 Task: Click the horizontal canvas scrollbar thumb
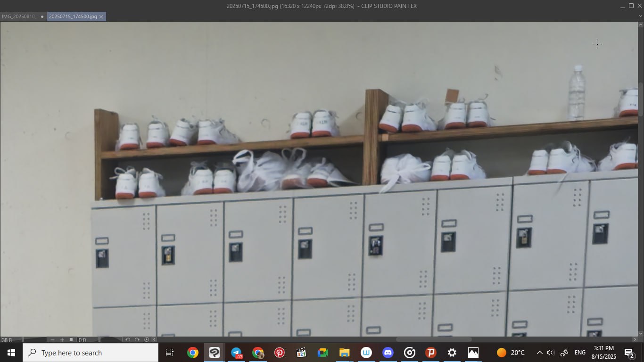pyautogui.click(x=434, y=339)
